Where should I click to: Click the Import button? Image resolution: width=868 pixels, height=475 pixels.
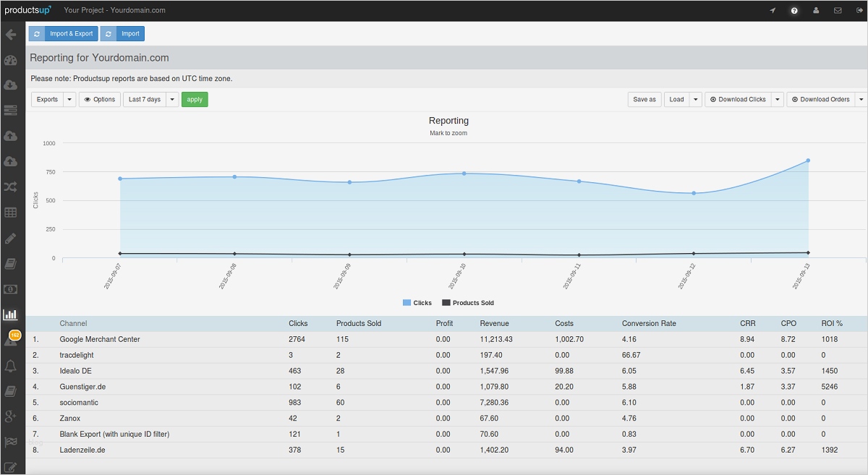pos(122,33)
